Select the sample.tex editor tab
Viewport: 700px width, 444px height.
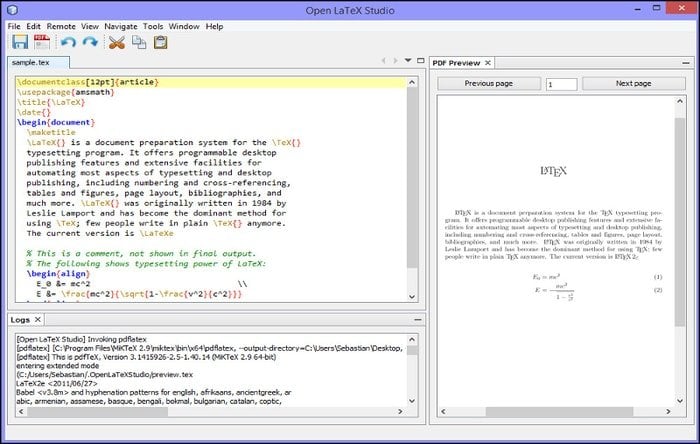[x=38, y=62]
